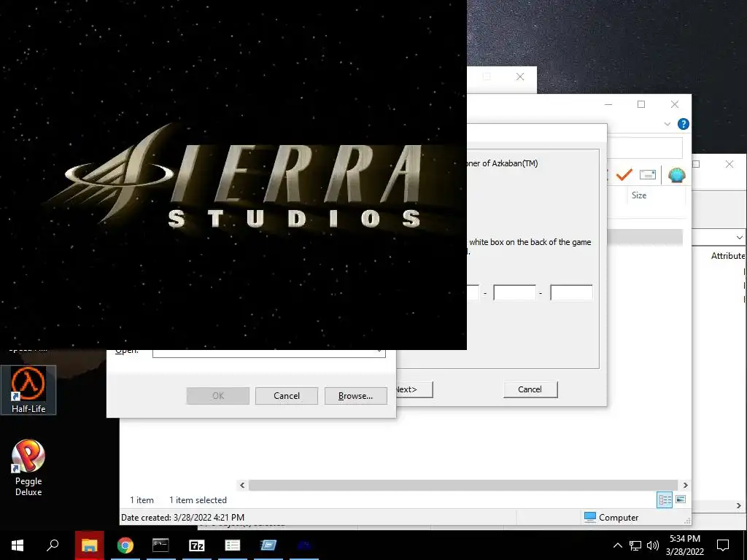Click Cancel in the game installer dialog

coord(530,389)
